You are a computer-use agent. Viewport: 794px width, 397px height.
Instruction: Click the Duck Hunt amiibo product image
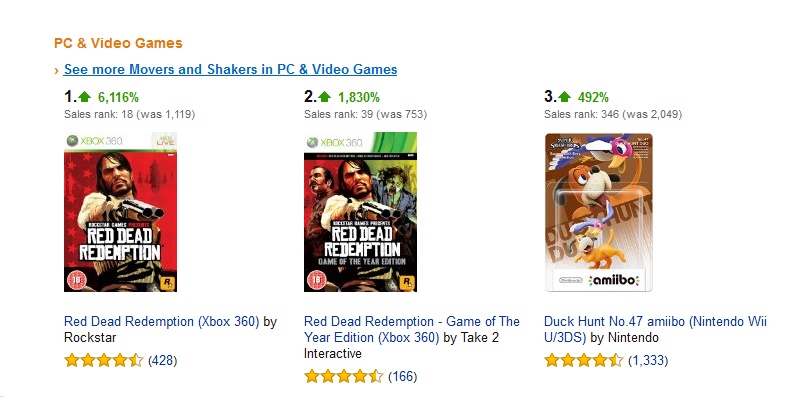[x=599, y=212]
